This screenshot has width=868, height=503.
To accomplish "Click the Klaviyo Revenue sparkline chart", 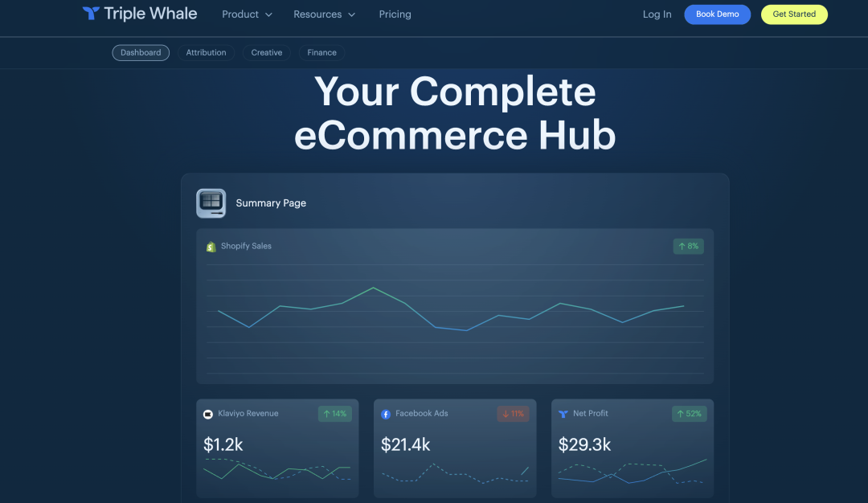I will pyautogui.click(x=277, y=470).
